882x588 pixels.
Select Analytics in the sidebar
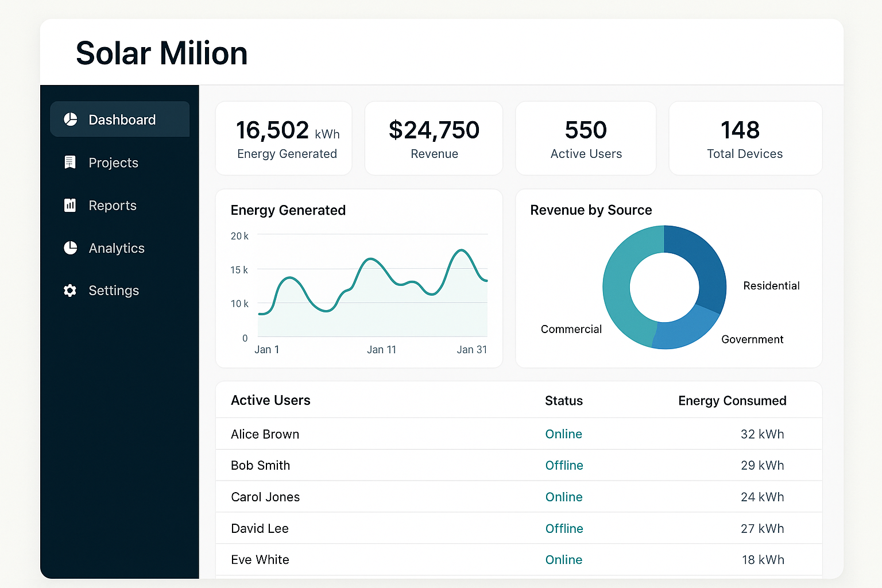pos(117,248)
